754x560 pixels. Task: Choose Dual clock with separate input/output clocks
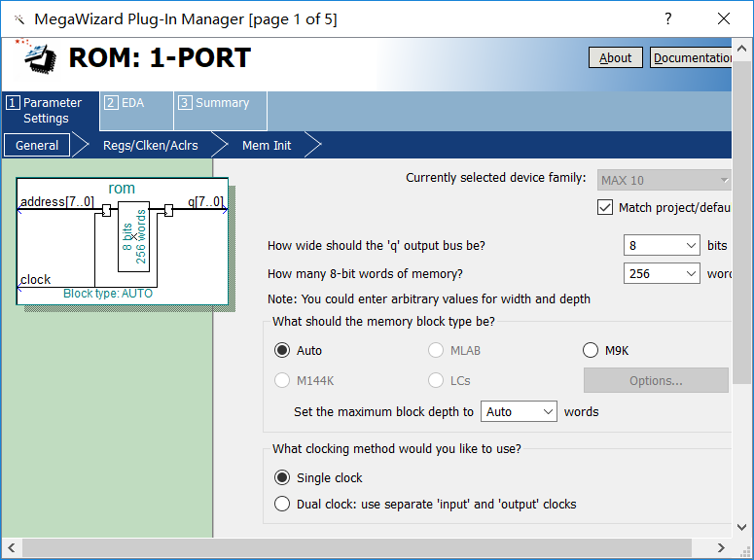(282, 505)
